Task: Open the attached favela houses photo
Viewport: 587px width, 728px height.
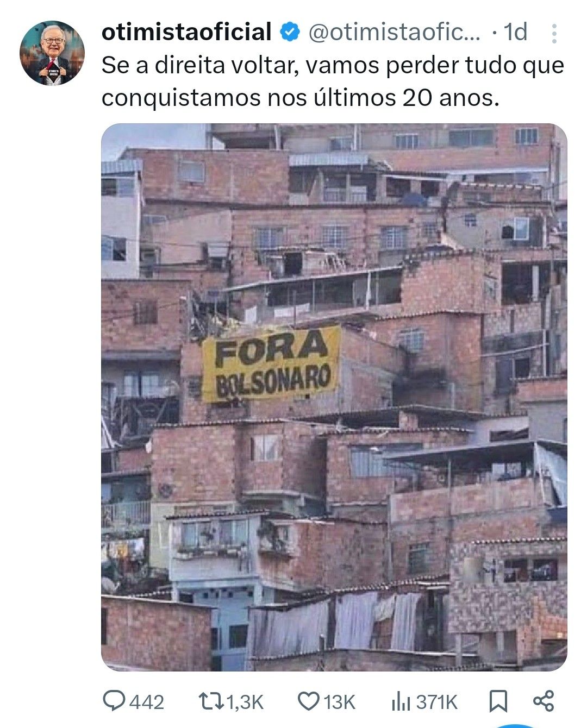Action: pyautogui.click(x=334, y=397)
